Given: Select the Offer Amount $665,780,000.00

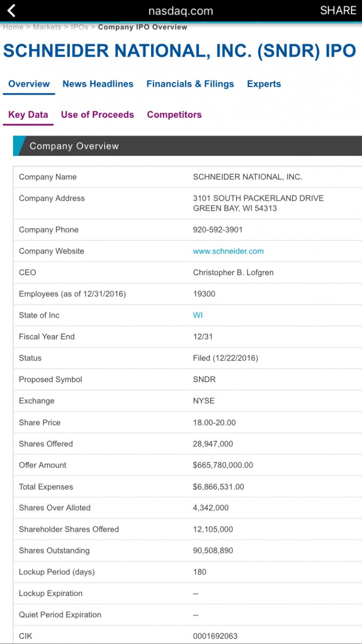Looking at the screenshot, I should [x=223, y=465].
